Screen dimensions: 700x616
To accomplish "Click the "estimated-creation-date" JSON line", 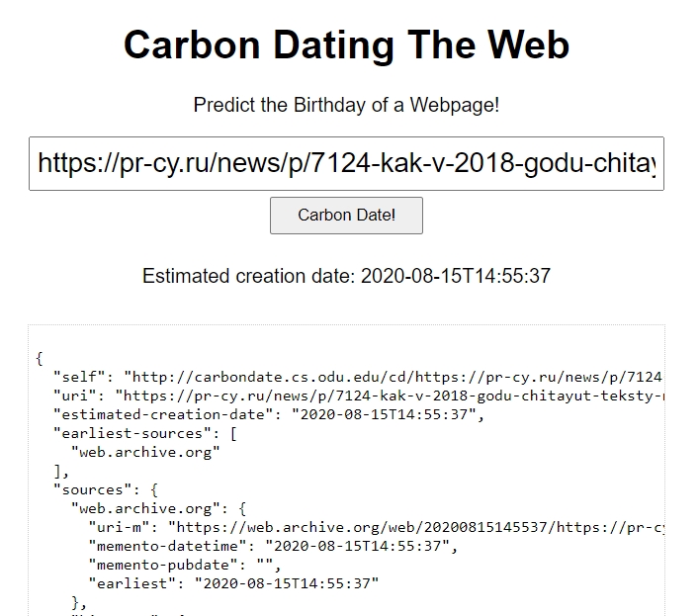I will click(269, 414).
